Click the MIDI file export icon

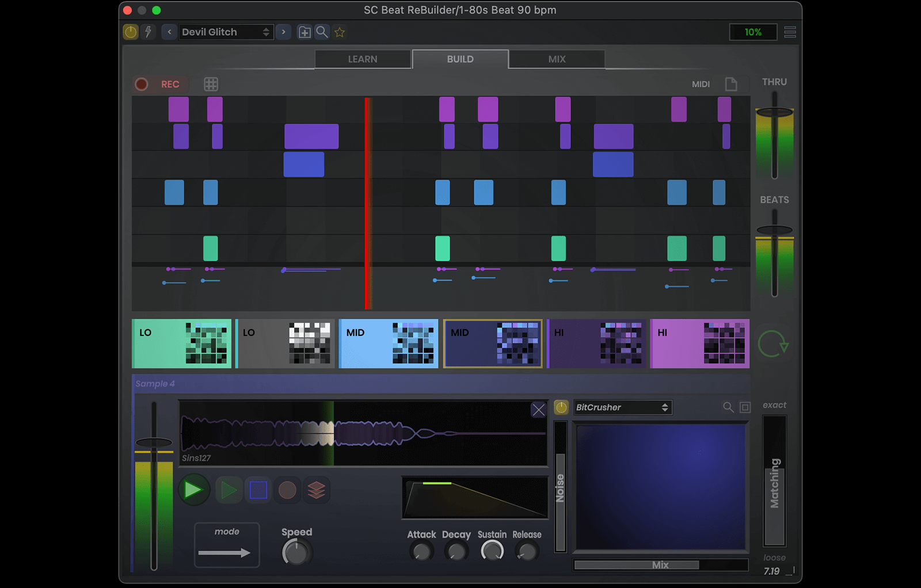tap(732, 84)
